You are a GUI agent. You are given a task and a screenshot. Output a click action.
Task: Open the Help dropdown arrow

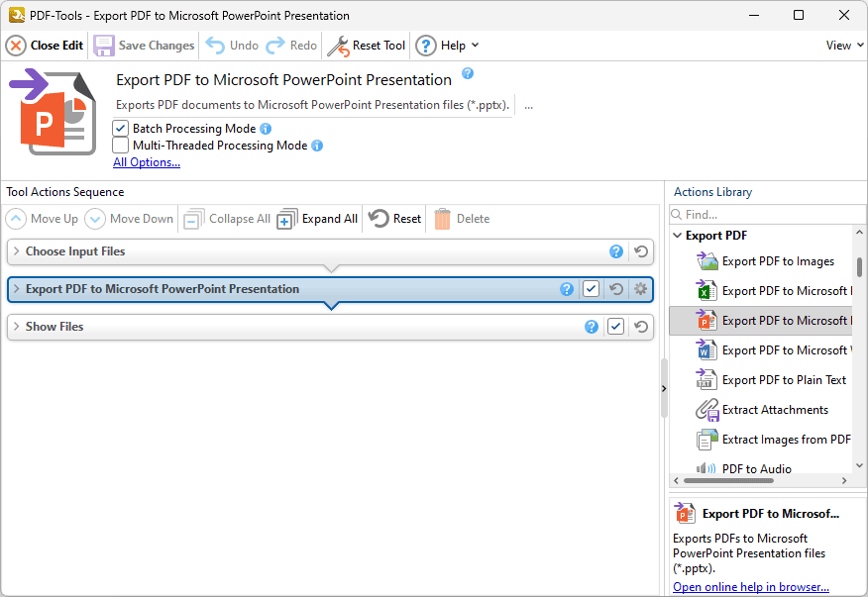[475, 46]
